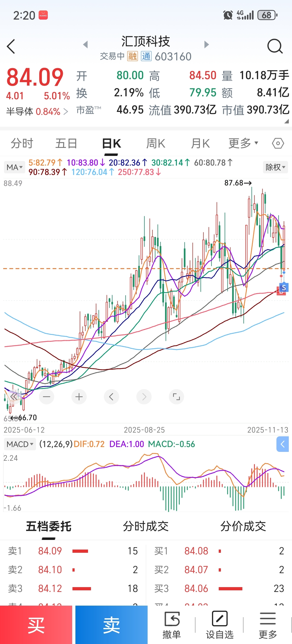292x644 pixels.
Task: Tap the 2025-08-25 date label
Action: pos(144,430)
